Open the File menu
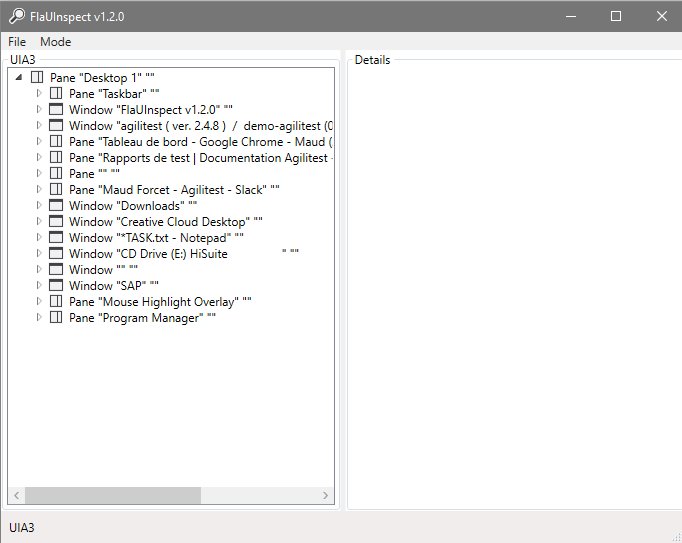682x543 pixels. point(17,42)
